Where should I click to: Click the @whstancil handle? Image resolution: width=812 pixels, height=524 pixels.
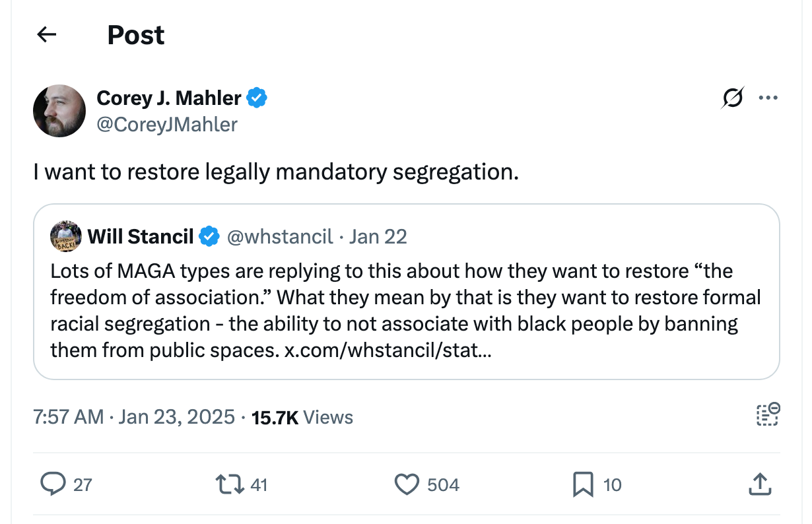[281, 236]
